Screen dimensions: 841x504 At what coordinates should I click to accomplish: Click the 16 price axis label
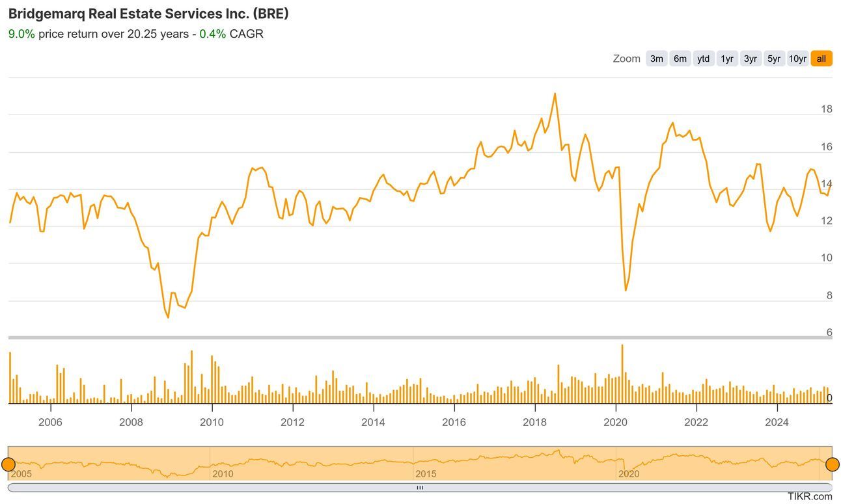(827, 147)
